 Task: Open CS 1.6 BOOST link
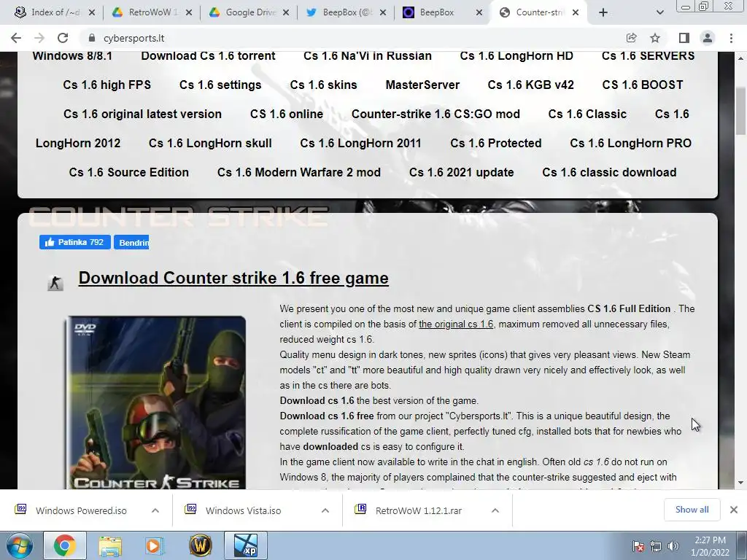[643, 85]
